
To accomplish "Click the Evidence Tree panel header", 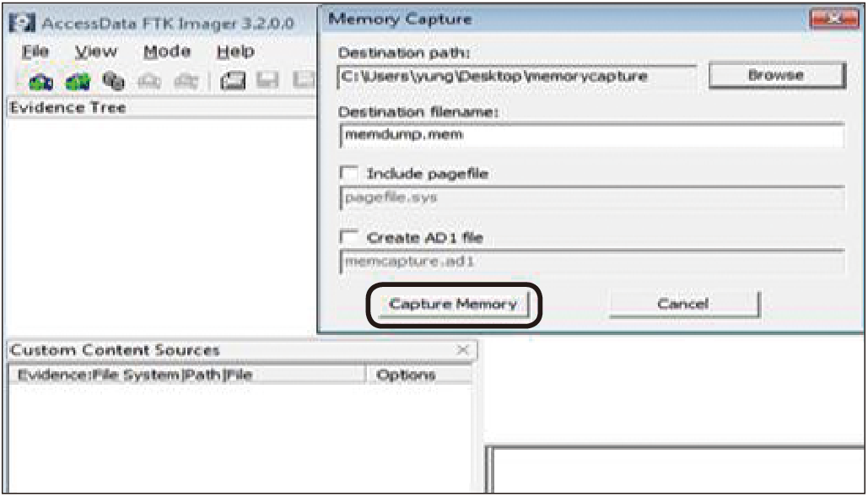I will click(x=160, y=107).
